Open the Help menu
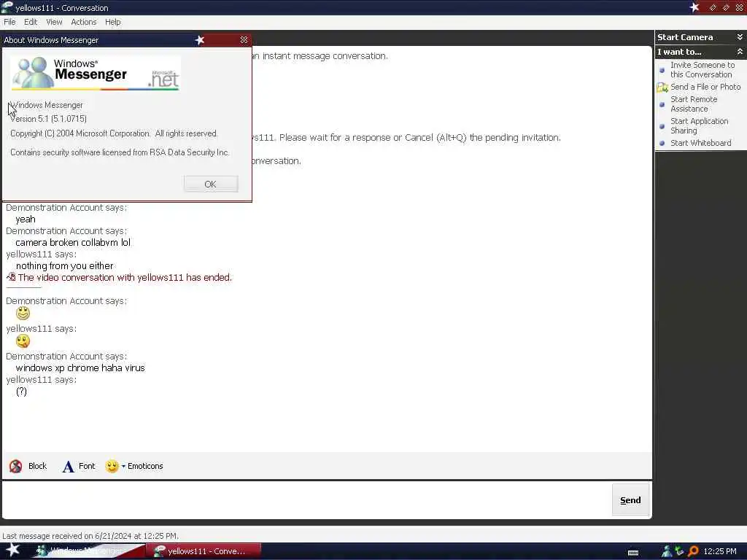The image size is (747, 560). coord(113,22)
